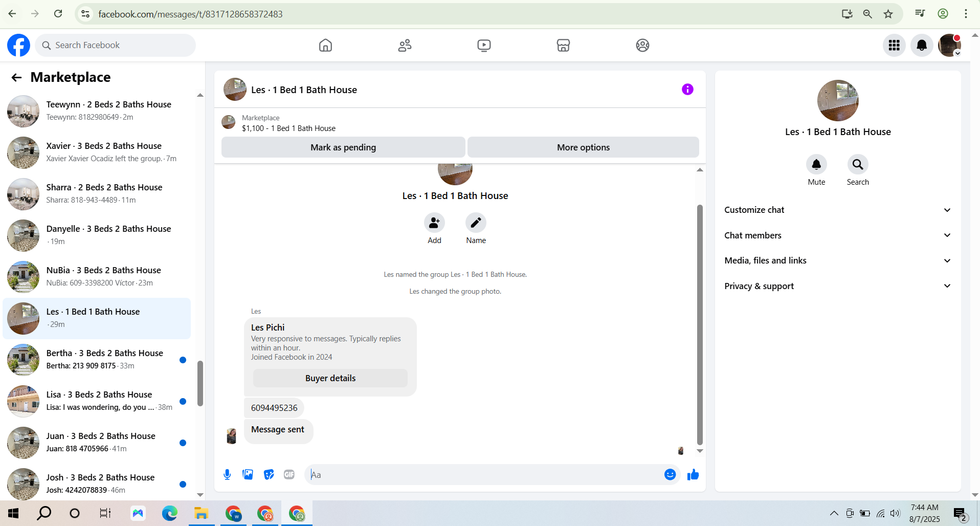Send a voice clip microphone icon
980x526 pixels.
(227, 475)
